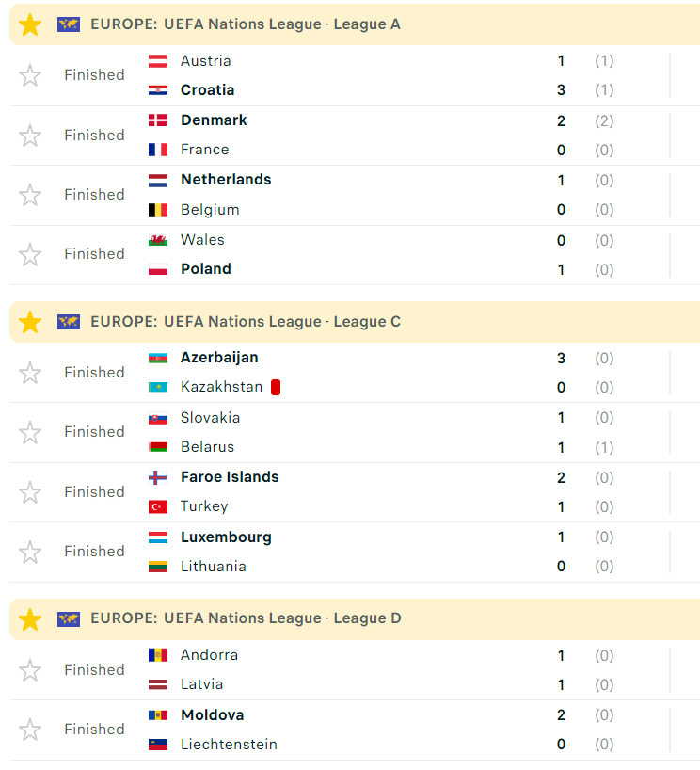Unpin League D via gold star
This screenshot has height=770, width=700.
tap(30, 619)
